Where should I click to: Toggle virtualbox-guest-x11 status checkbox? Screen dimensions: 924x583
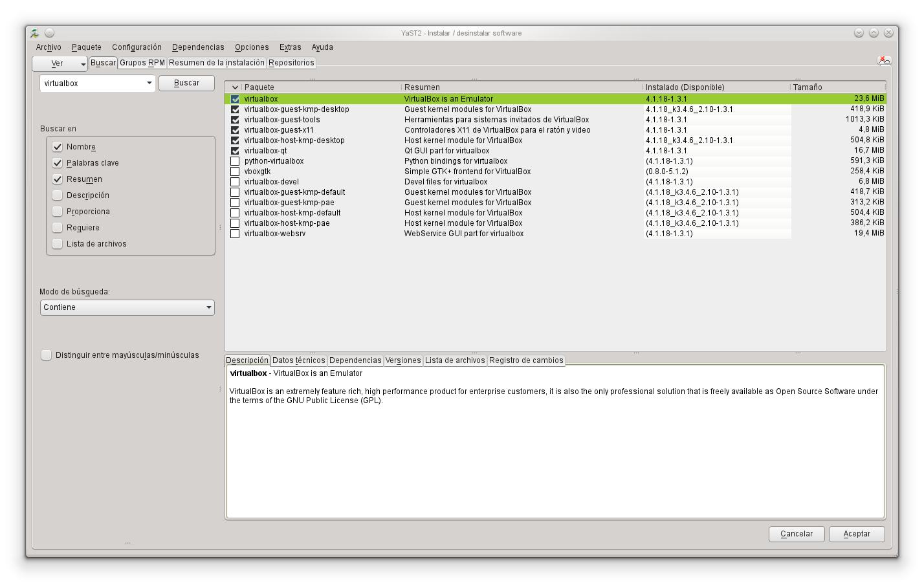pyautogui.click(x=235, y=130)
